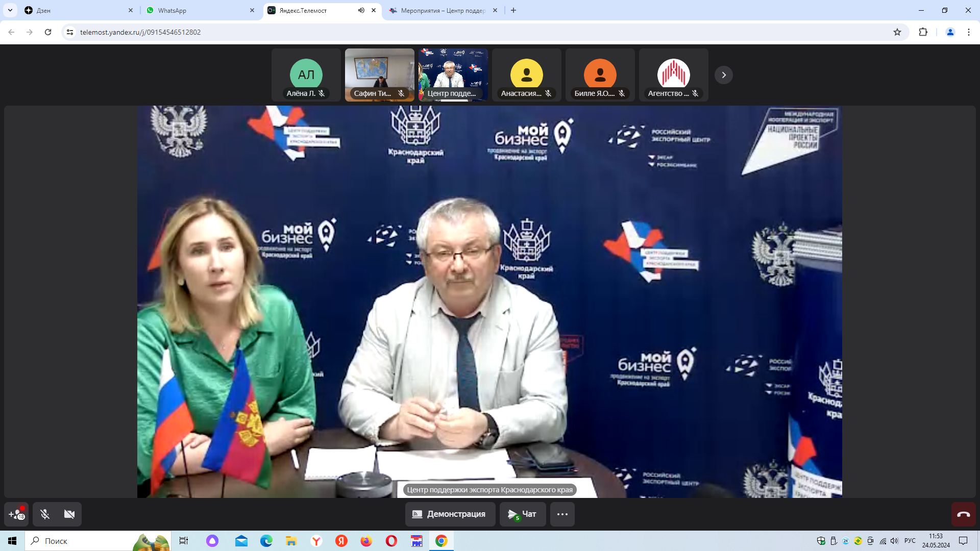Open the Mail app from taskbar
Screen dimensions: 980x551
pyautogui.click(x=241, y=541)
